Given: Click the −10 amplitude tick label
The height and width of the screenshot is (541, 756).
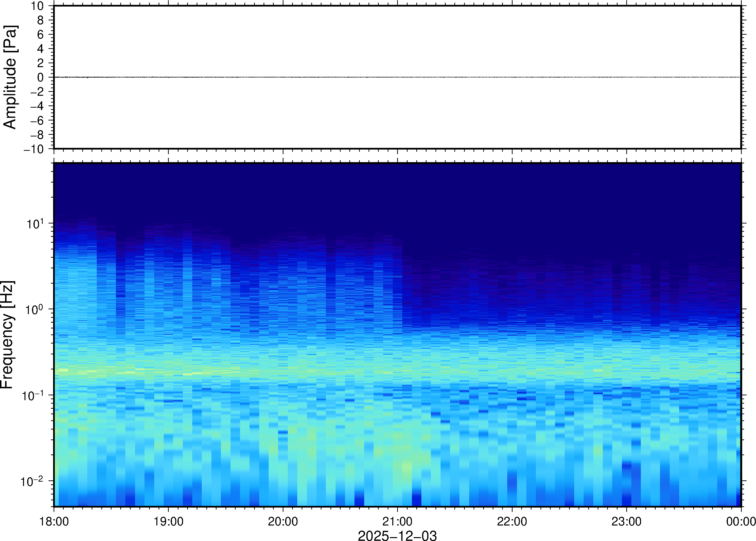Looking at the screenshot, I should [x=33, y=149].
